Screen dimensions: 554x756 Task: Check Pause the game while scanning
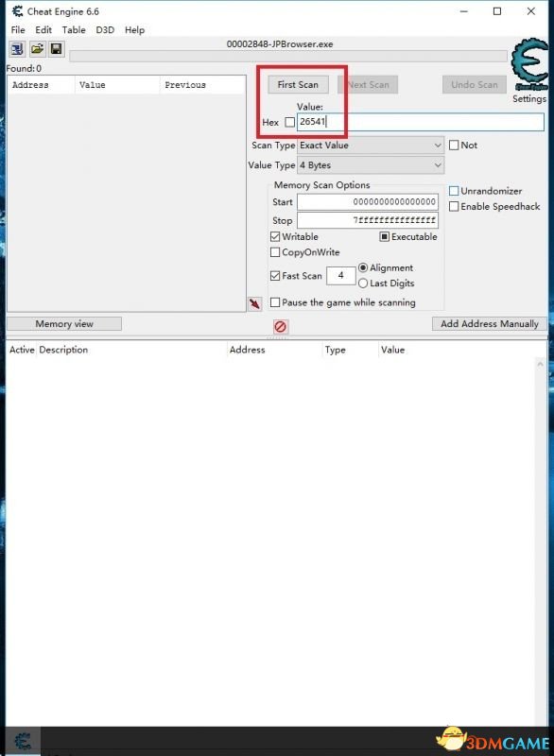click(x=275, y=302)
